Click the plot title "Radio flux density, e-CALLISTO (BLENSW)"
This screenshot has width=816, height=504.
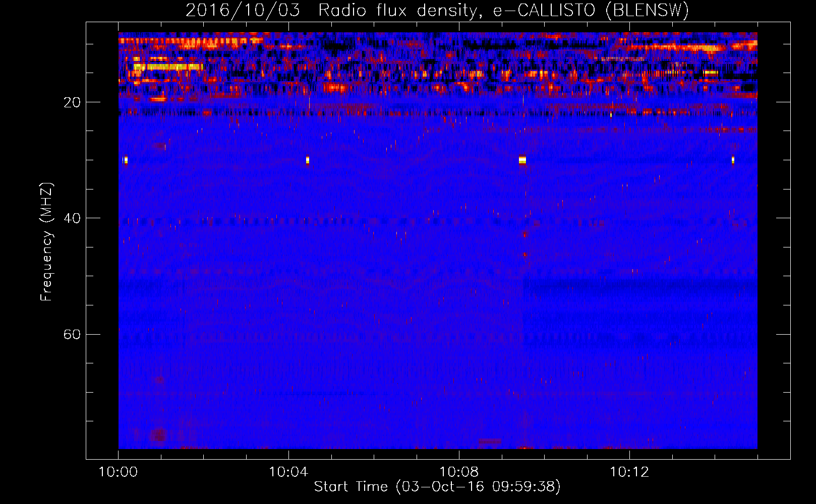tap(503, 11)
